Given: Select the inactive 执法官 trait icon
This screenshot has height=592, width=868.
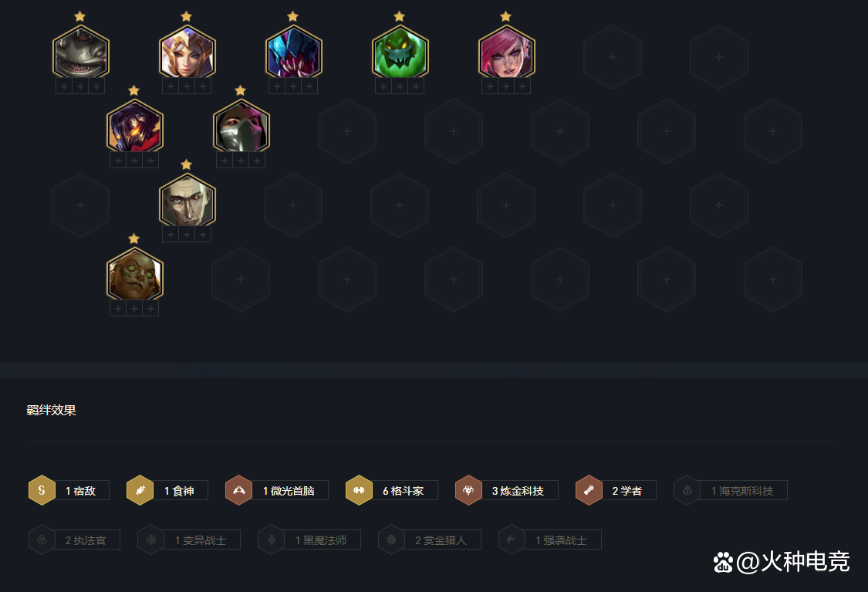Looking at the screenshot, I should tap(42, 540).
